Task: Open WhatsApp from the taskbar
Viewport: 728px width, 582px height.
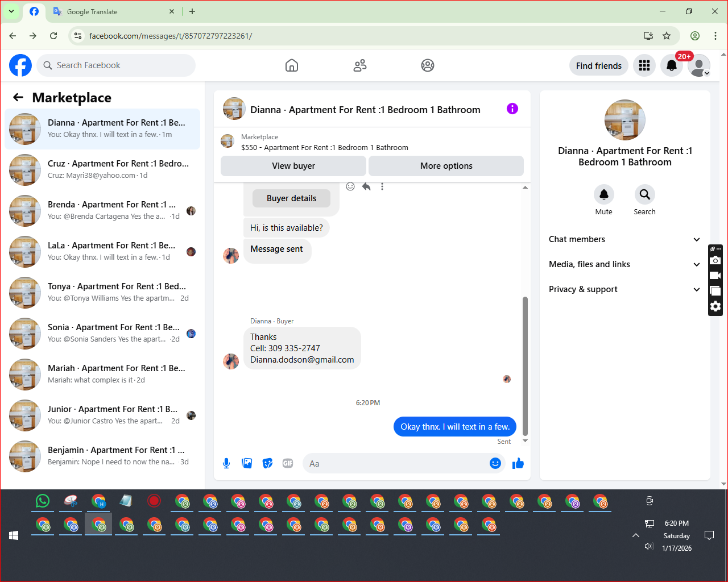Action: point(43,501)
